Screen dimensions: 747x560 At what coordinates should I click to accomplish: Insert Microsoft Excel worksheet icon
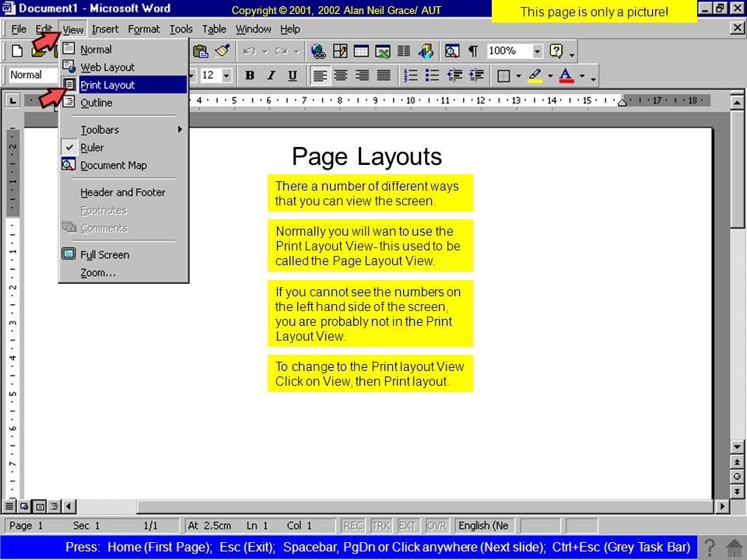click(383, 51)
